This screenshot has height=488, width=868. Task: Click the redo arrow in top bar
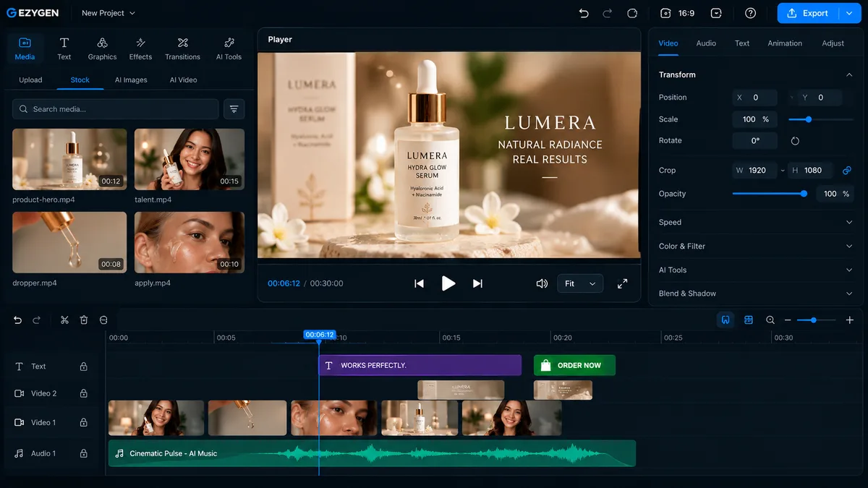608,13
